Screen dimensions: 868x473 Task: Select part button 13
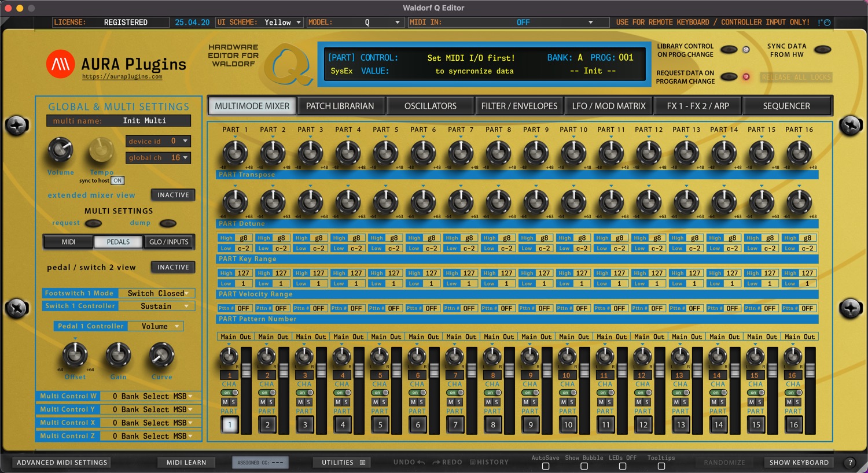(x=681, y=424)
